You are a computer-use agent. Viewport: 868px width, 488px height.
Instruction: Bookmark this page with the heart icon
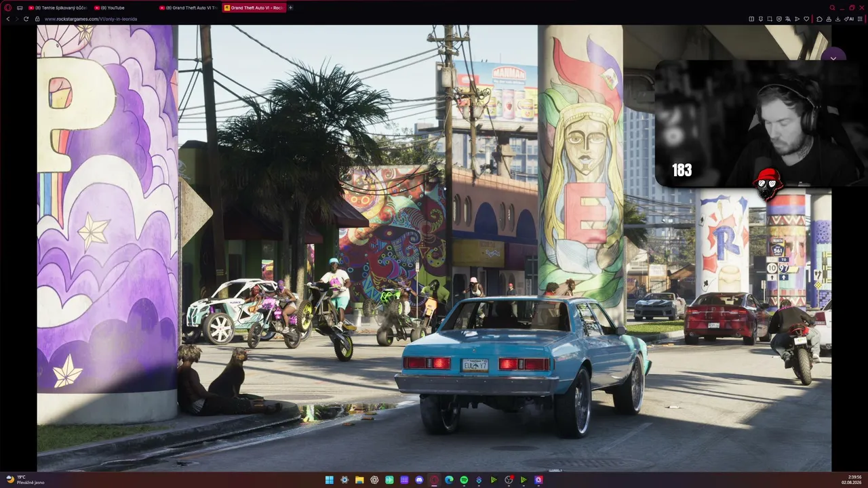click(806, 19)
